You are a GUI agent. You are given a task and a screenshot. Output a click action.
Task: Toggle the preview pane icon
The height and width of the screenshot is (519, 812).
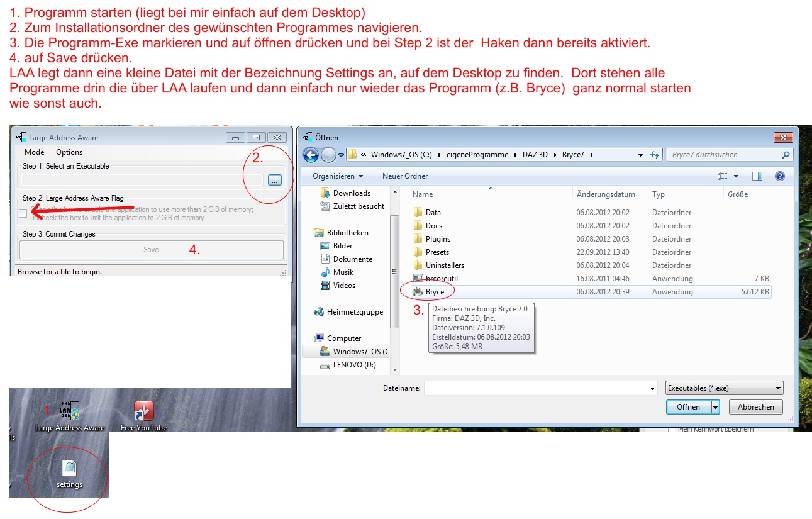tap(757, 176)
